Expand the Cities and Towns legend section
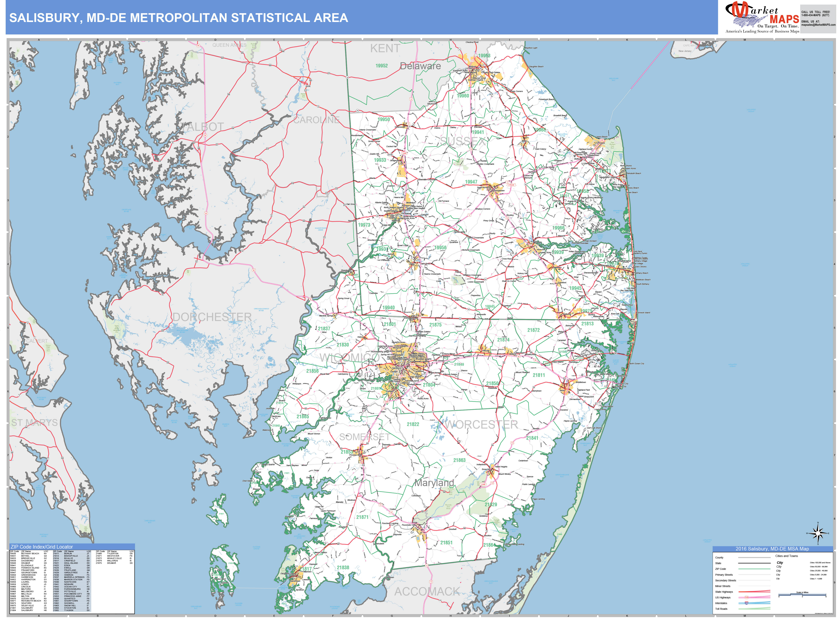 pyautogui.click(x=787, y=556)
